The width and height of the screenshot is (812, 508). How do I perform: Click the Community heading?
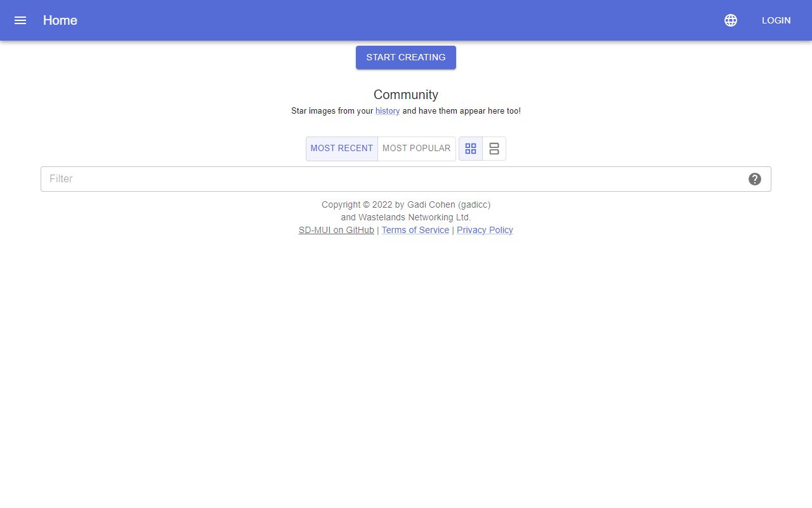tap(406, 95)
